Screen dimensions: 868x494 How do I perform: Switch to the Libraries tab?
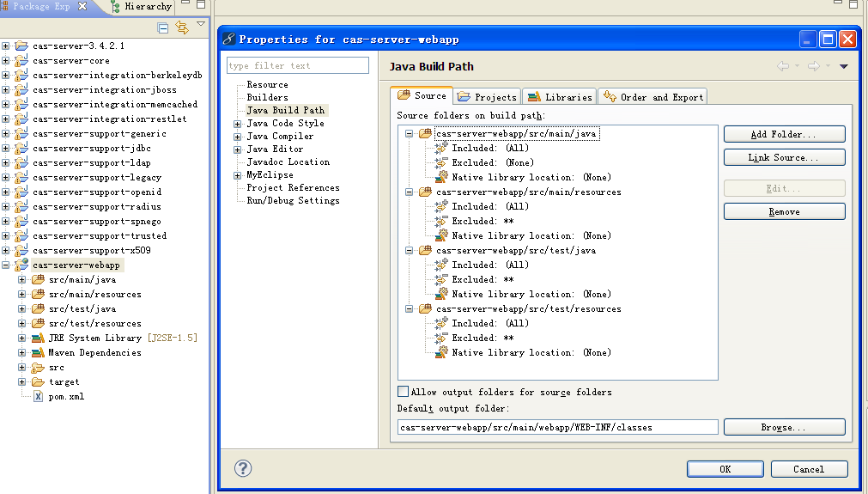[560, 97]
